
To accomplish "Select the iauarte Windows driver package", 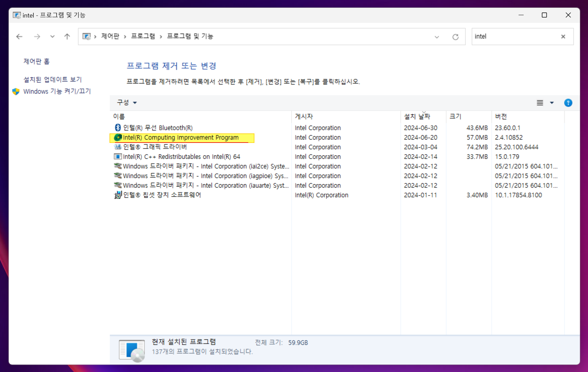I will tap(206, 185).
